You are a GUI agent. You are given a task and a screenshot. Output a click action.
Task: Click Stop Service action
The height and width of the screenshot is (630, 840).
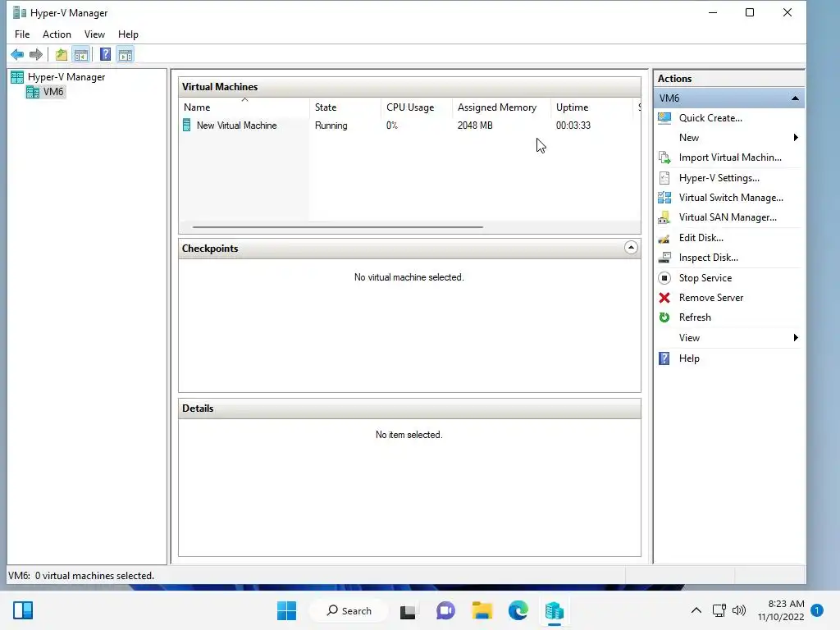pos(705,278)
